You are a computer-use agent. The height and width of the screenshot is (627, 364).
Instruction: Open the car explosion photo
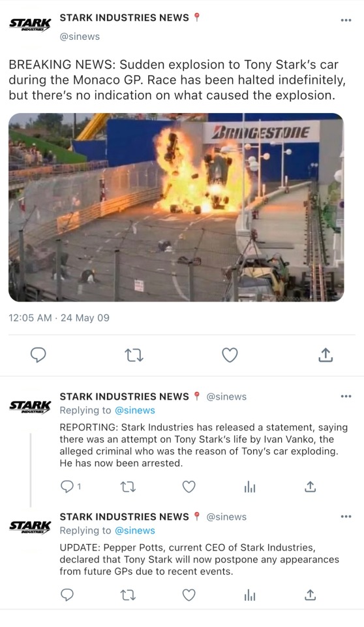[176, 207]
